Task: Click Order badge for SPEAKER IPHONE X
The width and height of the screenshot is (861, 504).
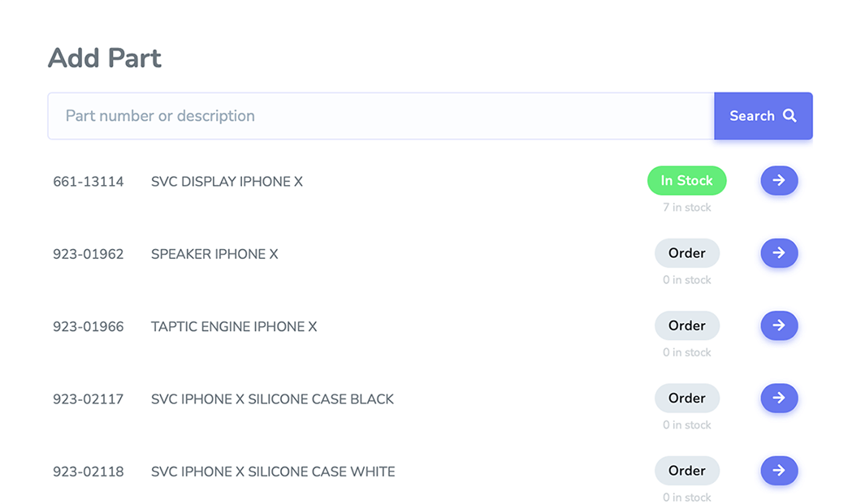Action: [x=687, y=253]
